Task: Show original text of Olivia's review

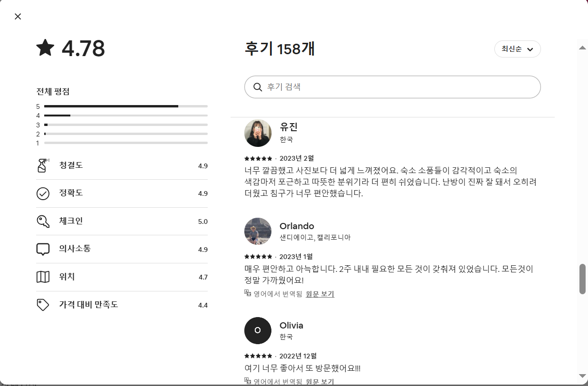Action: click(x=319, y=381)
